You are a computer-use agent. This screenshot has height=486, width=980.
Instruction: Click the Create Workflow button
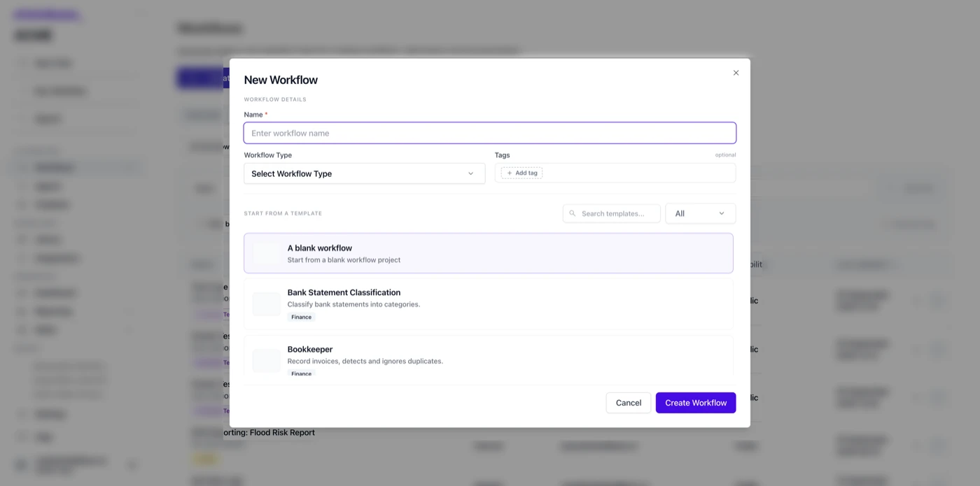point(696,403)
